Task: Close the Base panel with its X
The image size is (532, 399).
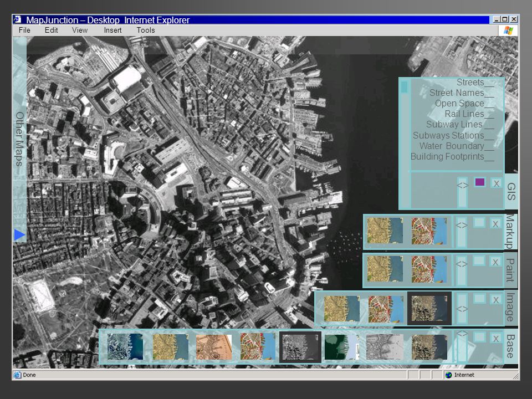Action: 495,338
